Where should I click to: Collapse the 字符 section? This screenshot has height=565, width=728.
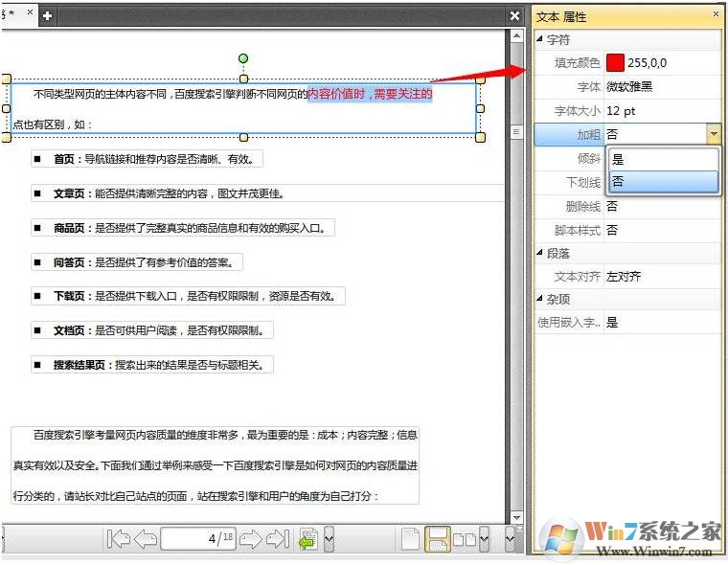539,39
